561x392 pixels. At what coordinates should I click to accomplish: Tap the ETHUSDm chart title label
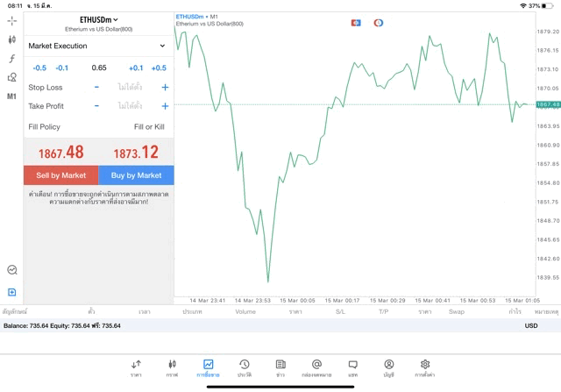tap(189, 17)
